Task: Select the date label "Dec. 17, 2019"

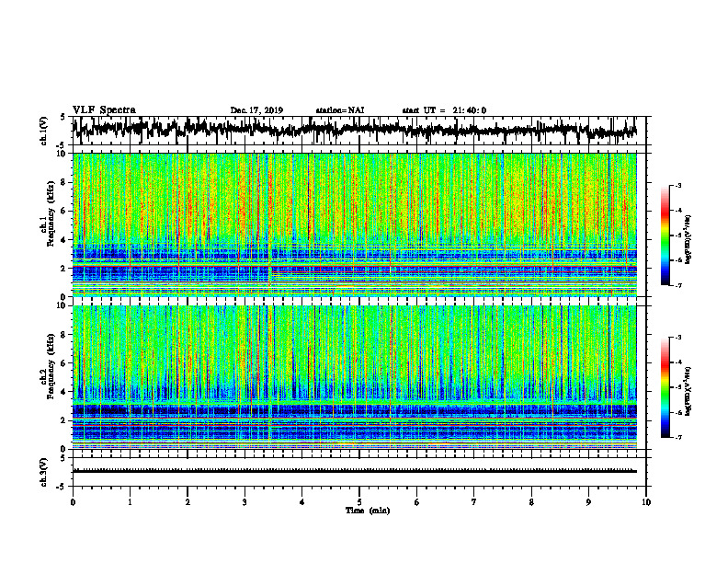Action: [x=256, y=110]
